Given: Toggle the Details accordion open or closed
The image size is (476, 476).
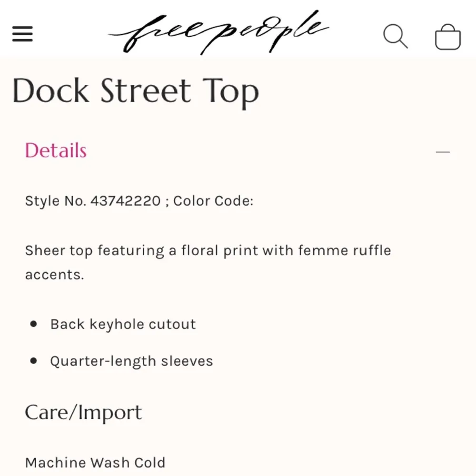Looking at the screenshot, I should pos(55,151).
